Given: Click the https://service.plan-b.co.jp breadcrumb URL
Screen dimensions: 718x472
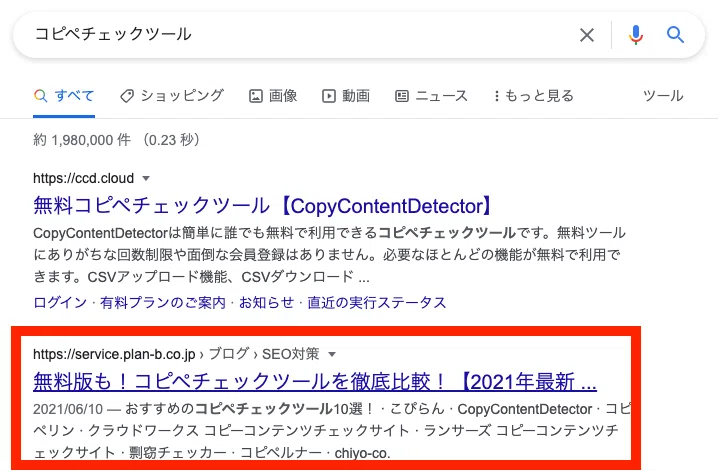Looking at the screenshot, I should point(114,354).
